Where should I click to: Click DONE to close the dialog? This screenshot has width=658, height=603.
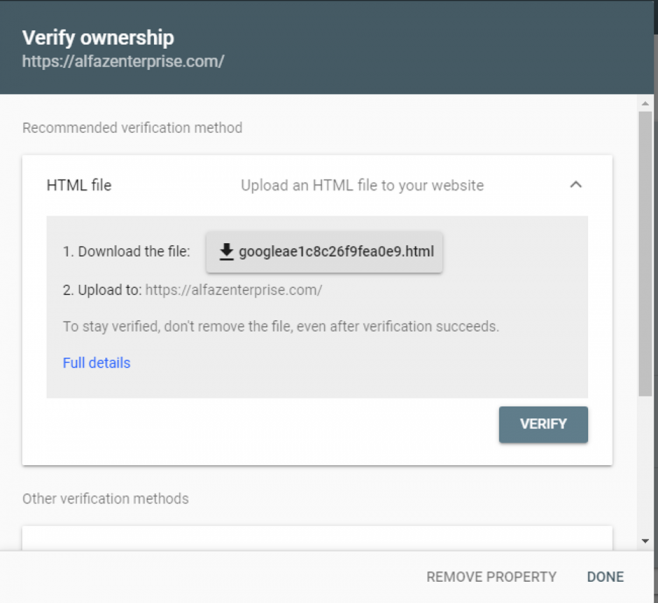tap(605, 577)
